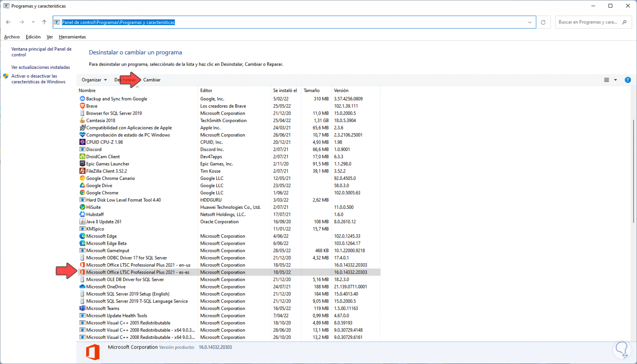Click the Google Chrome Canario icon
The width and height of the screenshot is (637, 364).
82,178
